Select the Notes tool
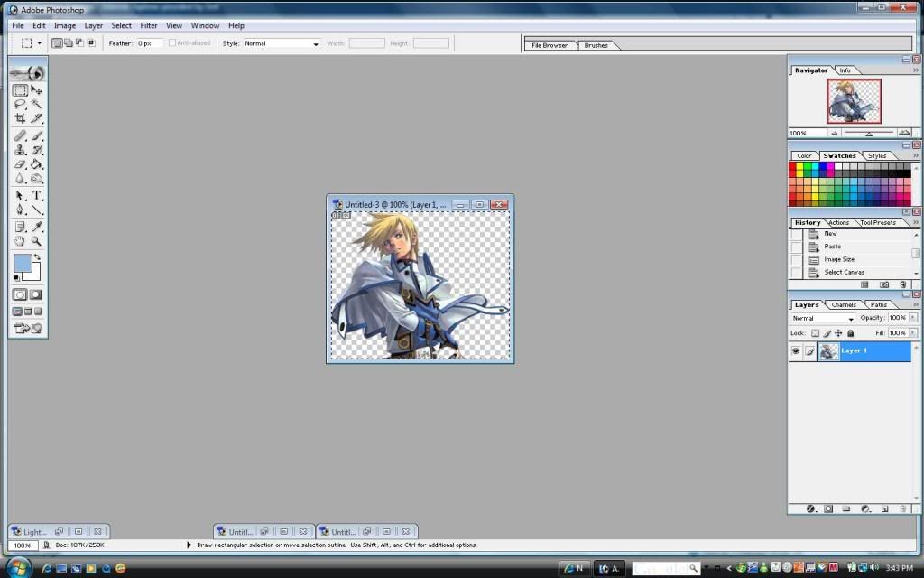The image size is (924, 578). pos(20,227)
